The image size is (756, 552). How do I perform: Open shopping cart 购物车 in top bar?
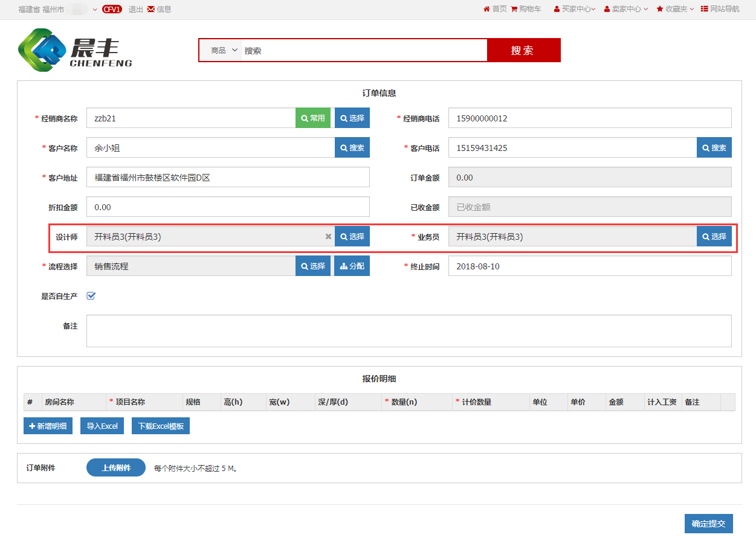pyautogui.click(x=526, y=9)
